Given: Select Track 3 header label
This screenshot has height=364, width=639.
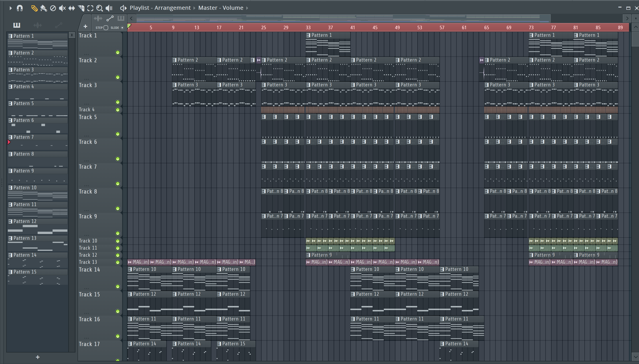Looking at the screenshot, I should tap(88, 85).
